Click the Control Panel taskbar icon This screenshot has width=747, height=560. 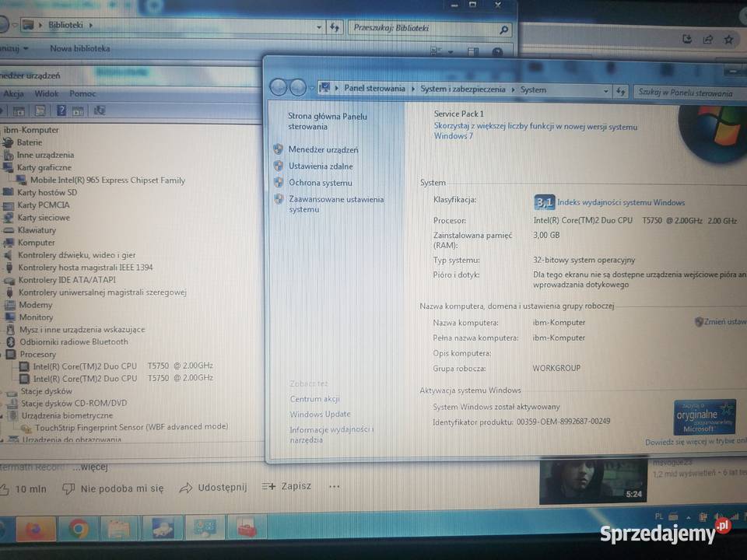(x=205, y=529)
